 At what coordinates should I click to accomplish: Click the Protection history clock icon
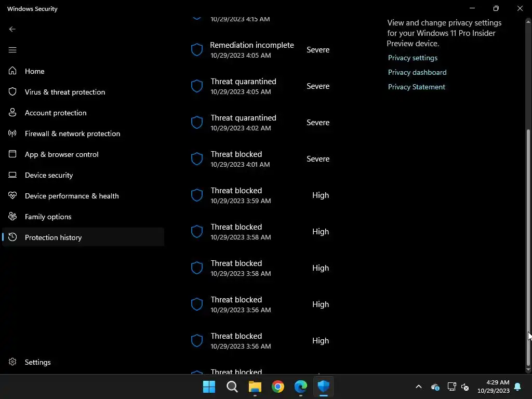(12, 237)
